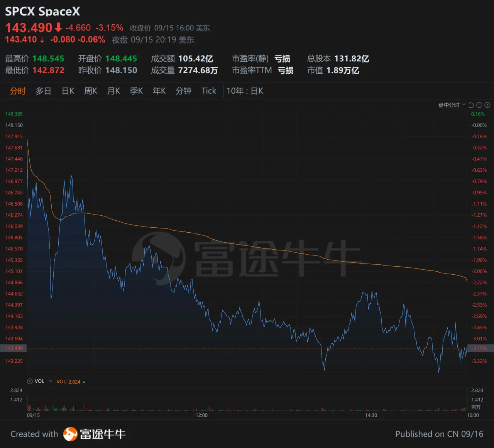494x448 pixels.
Task: Click the 昨收价 value 148.150
Action: pyautogui.click(x=121, y=70)
